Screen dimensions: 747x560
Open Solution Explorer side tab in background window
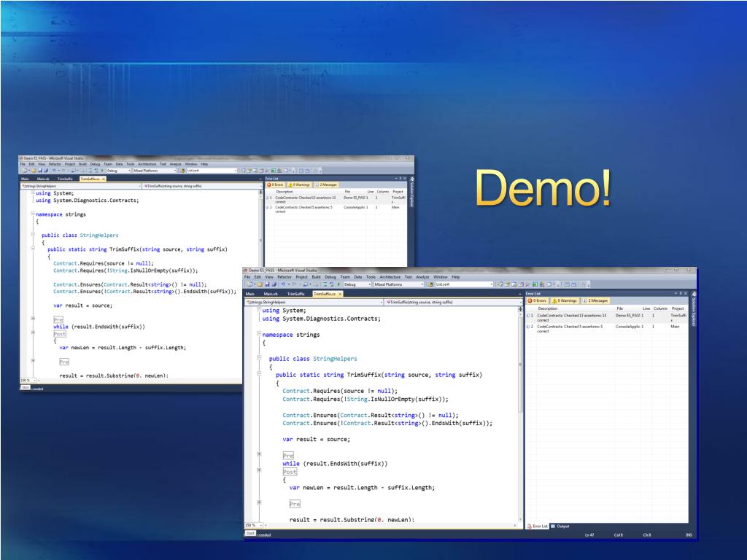coord(411,192)
